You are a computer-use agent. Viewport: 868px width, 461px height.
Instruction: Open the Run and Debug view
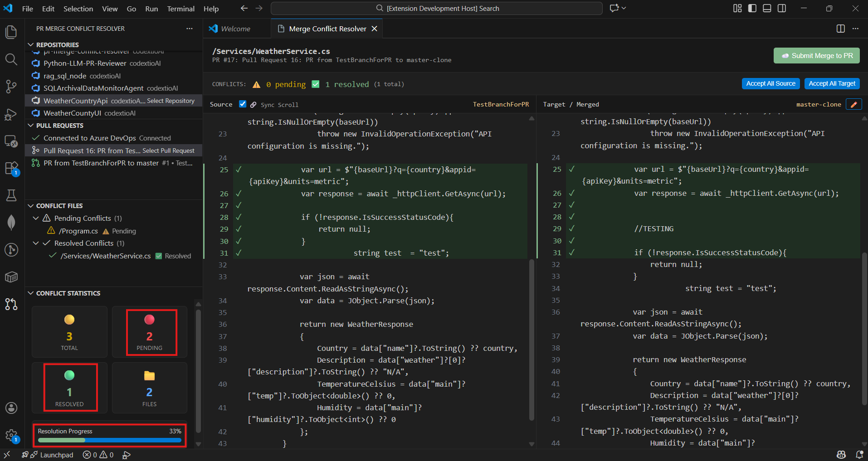(x=11, y=114)
